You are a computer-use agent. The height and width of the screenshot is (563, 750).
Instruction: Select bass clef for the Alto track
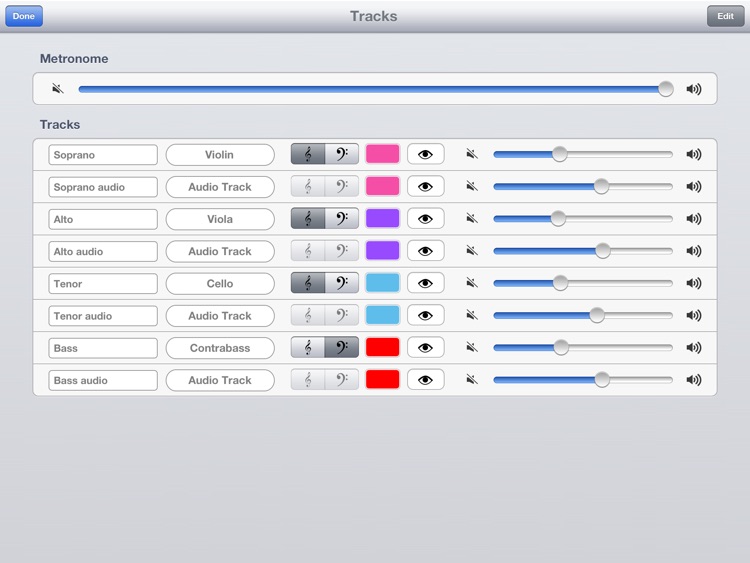coord(342,219)
